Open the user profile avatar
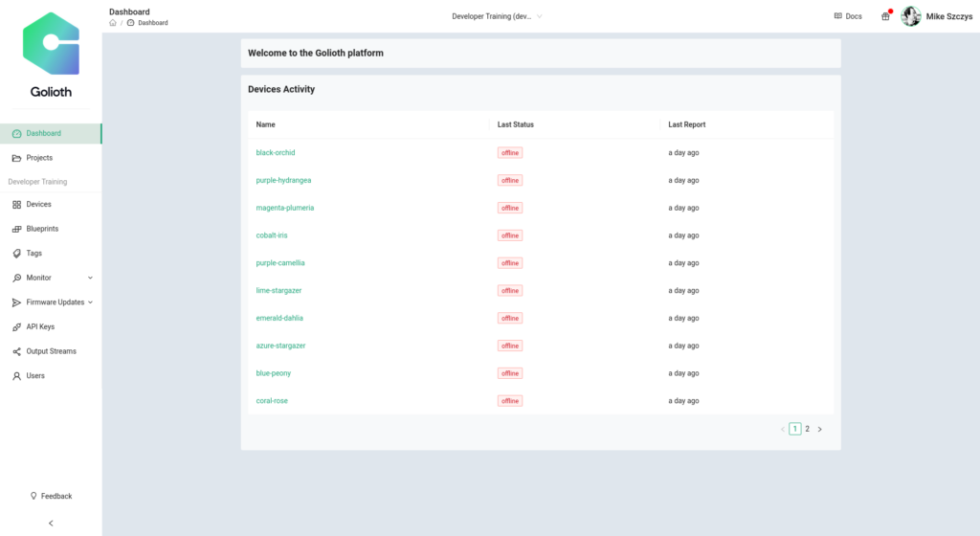This screenshot has width=980, height=536. [x=911, y=16]
